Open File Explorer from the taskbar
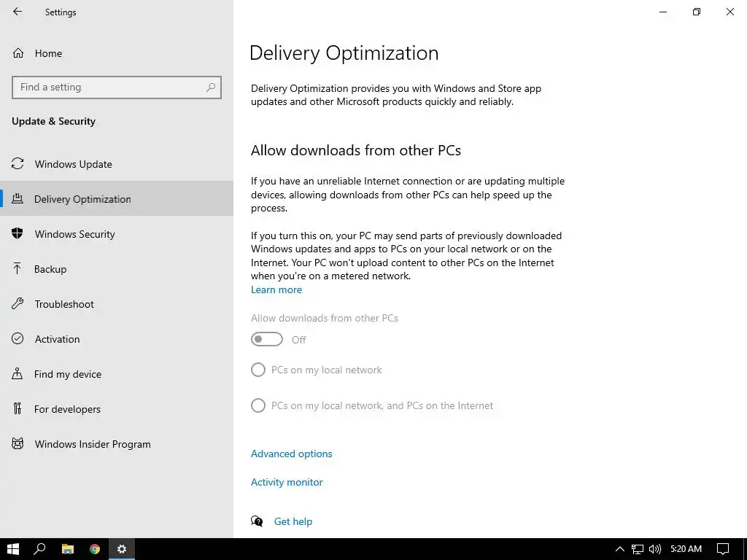This screenshot has height=560, width=747. [68, 549]
